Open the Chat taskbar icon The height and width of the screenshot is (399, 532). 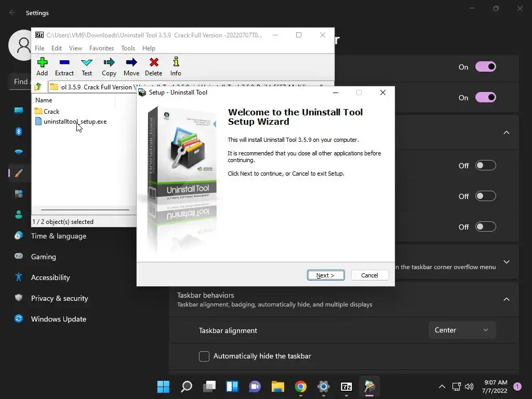point(255,387)
